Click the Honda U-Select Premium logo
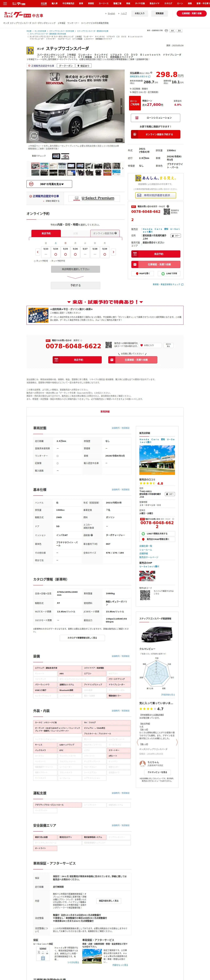Viewport: 210px width, 980px height. 94,198
